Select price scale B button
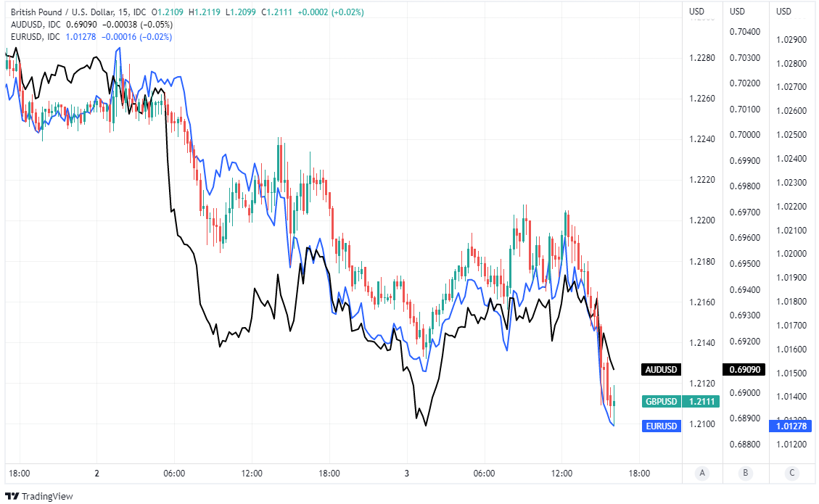Image resolution: width=819 pixels, height=504 pixels. 744,474
